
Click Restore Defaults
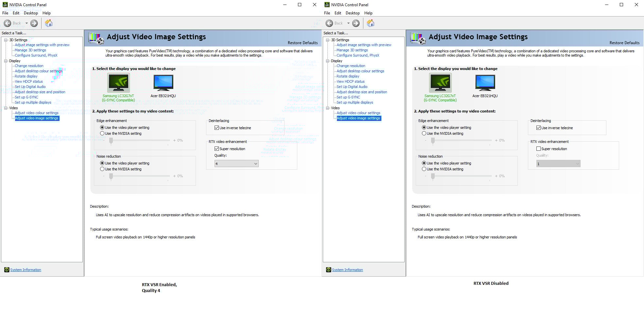(303, 43)
